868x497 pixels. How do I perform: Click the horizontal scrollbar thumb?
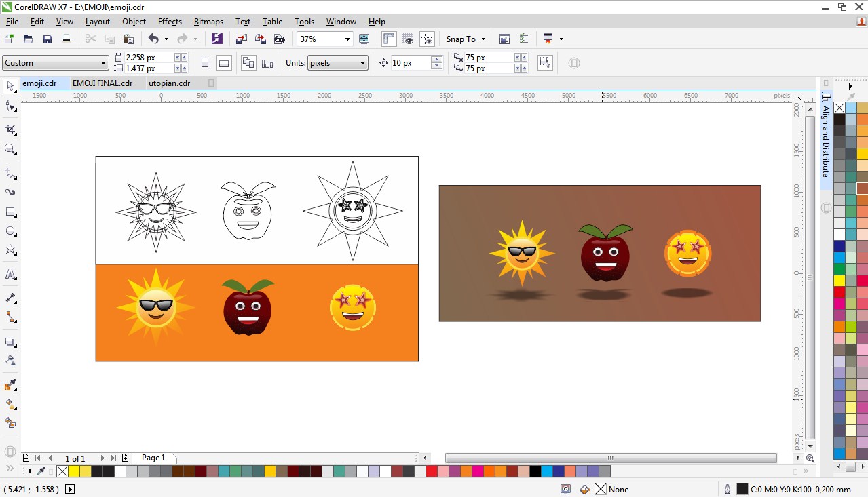pos(611,458)
